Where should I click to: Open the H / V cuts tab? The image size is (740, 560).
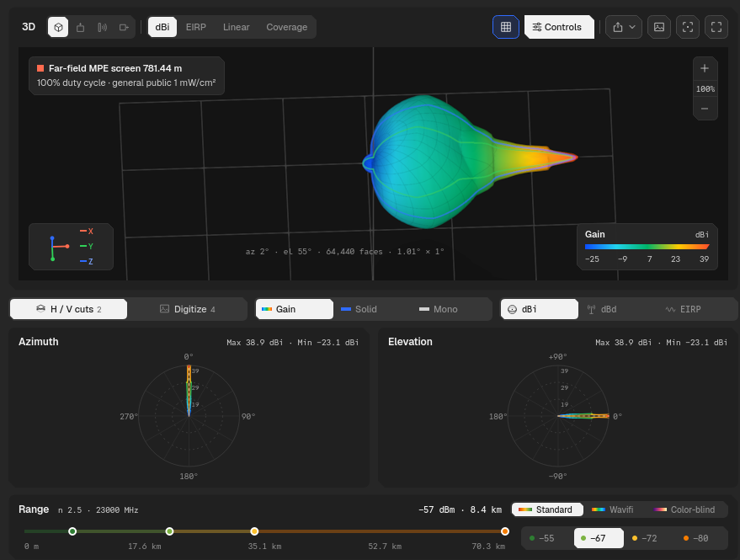[x=69, y=309]
